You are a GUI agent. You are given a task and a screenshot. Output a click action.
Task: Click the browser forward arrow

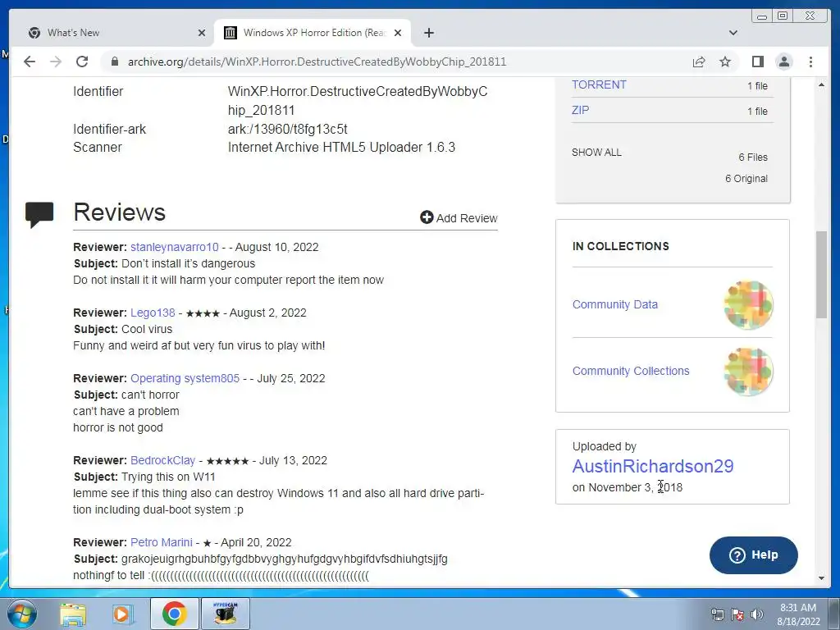[x=56, y=62]
